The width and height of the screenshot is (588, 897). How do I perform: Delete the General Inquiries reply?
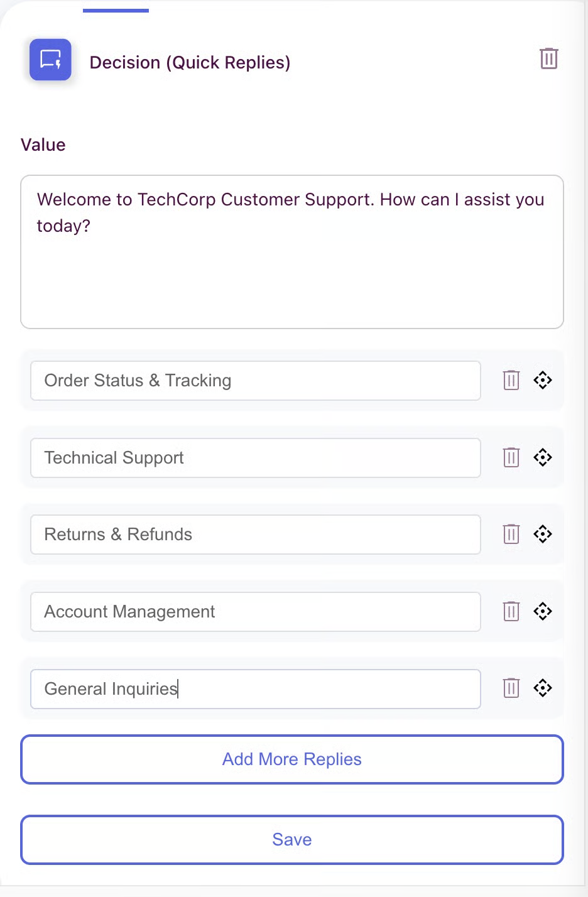pyautogui.click(x=511, y=688)
